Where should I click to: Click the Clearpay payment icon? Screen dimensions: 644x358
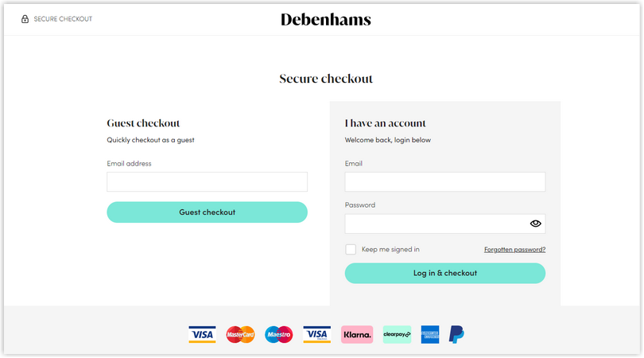[x=397, y=335]
